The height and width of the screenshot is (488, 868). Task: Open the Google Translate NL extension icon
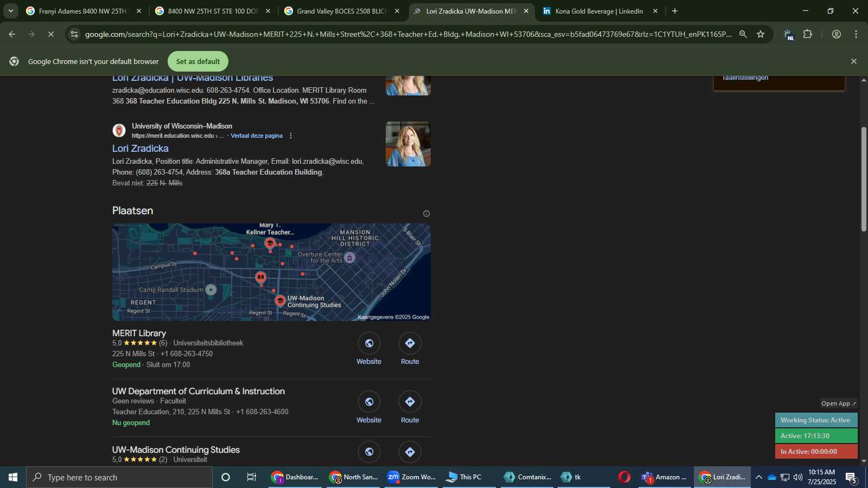788,35
